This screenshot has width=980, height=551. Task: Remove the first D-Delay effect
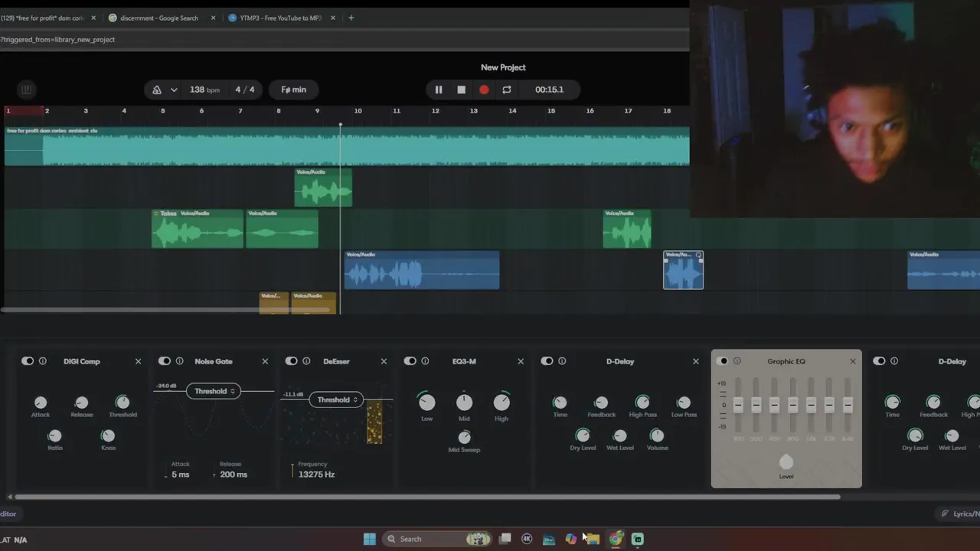pos(695,361)
